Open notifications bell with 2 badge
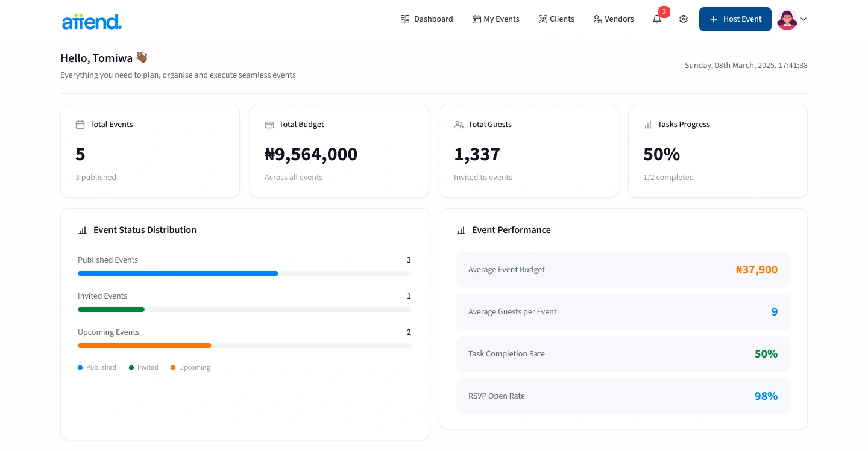 (657, 19)
